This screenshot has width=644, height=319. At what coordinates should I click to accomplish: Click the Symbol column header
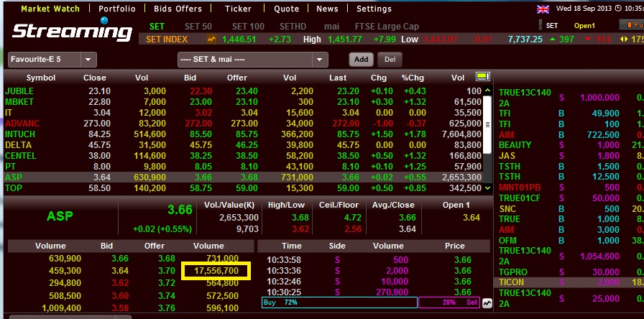(x=41, y=78)
